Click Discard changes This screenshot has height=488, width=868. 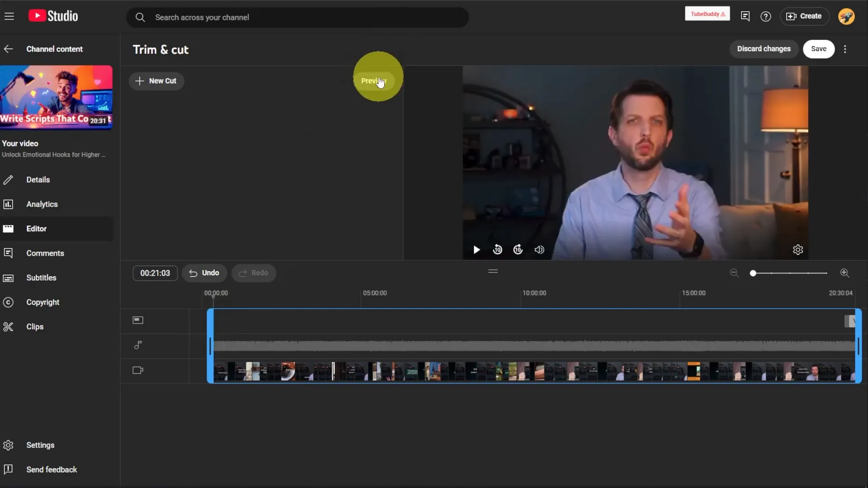point(764,49)
